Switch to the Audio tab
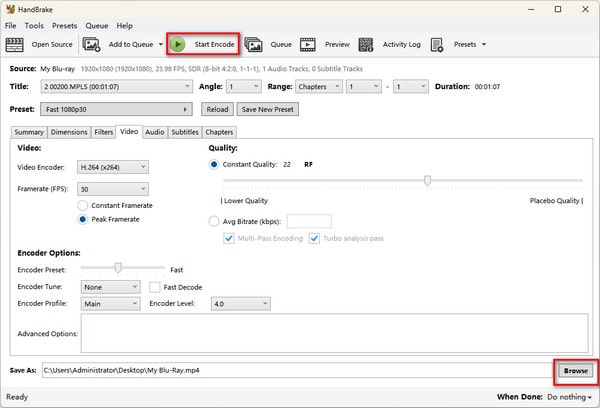 coord(155,132)
